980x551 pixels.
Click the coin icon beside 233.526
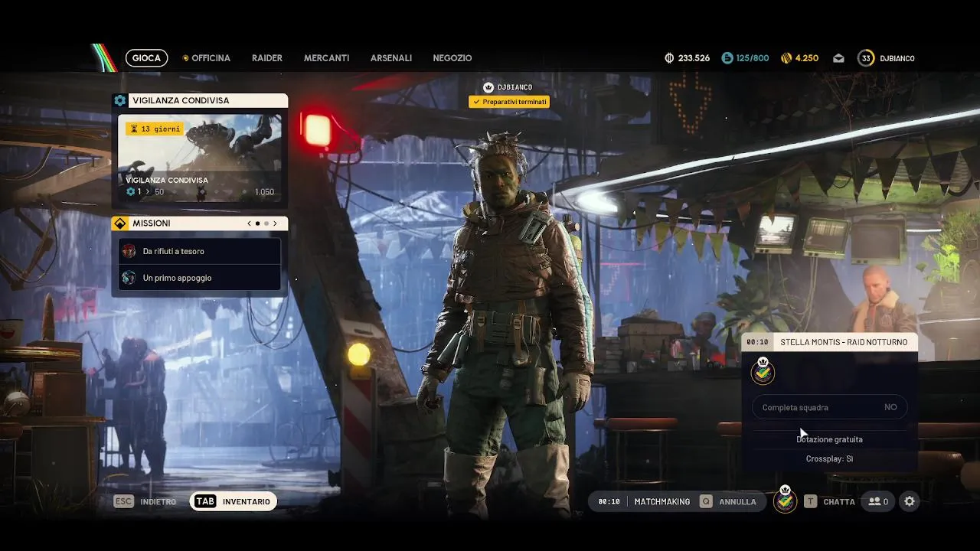pyautogui.click(x=669, y=58)
